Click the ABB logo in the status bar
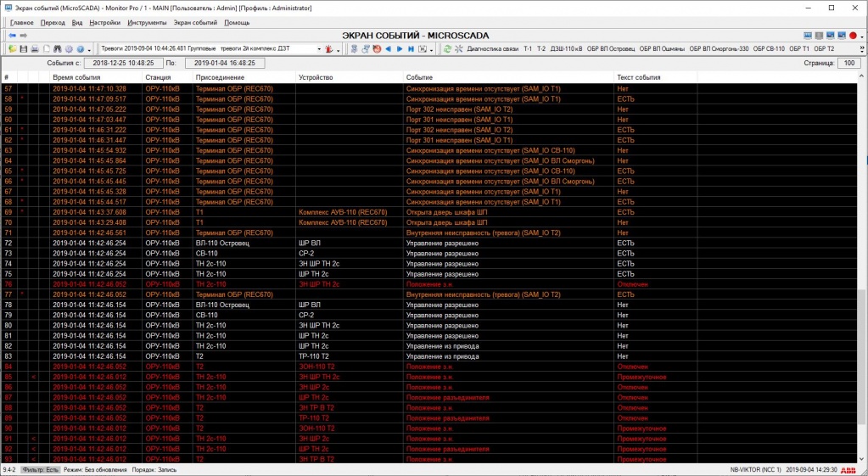Image resolution: width=868 pixels, height=476 pixels. 848,470
